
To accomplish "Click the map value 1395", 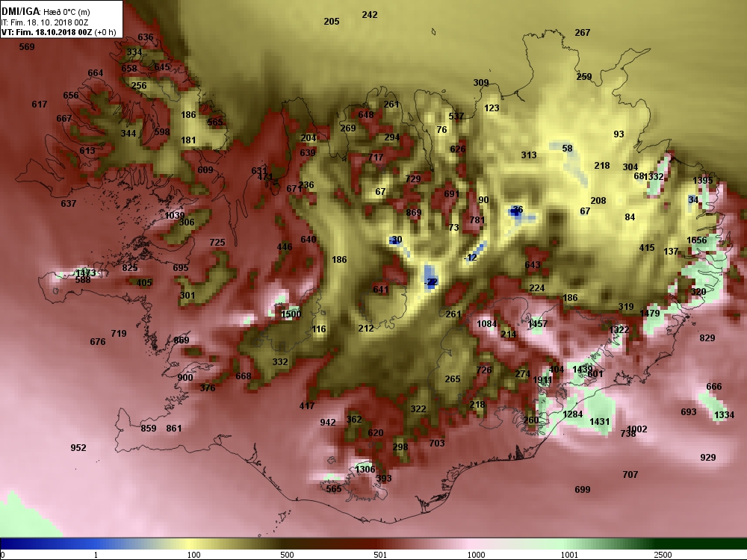I will pyautogui.click(x=703, y=181).
